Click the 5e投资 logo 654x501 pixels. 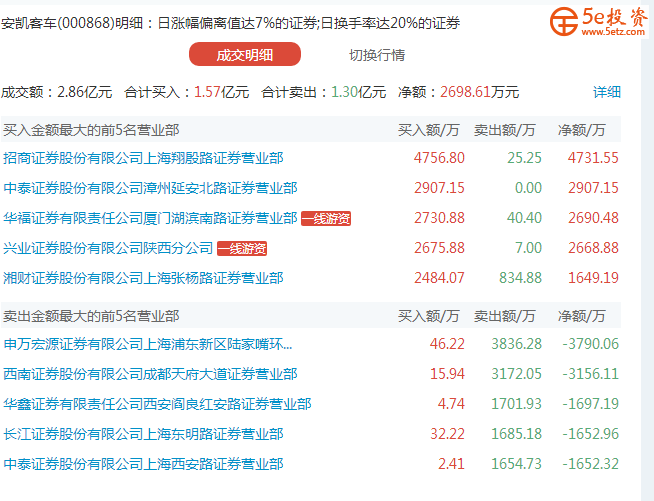pyautogui.click(x=599, y=22)
